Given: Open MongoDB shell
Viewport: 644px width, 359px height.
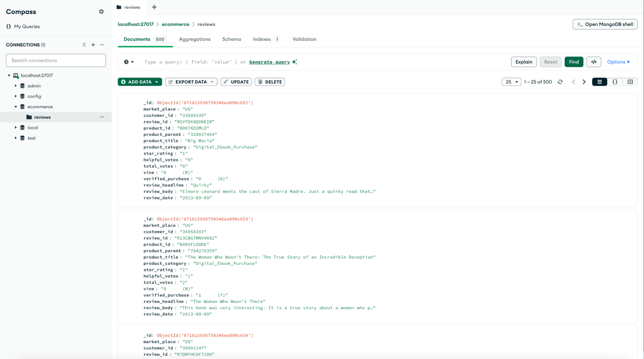Looking at the screenshot, I should (605, 24).
